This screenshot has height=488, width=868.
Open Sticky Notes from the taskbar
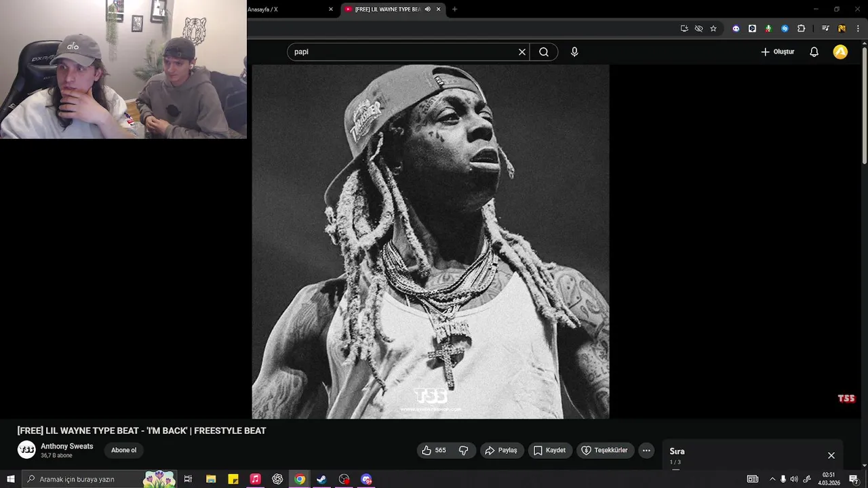coord(233,479)
